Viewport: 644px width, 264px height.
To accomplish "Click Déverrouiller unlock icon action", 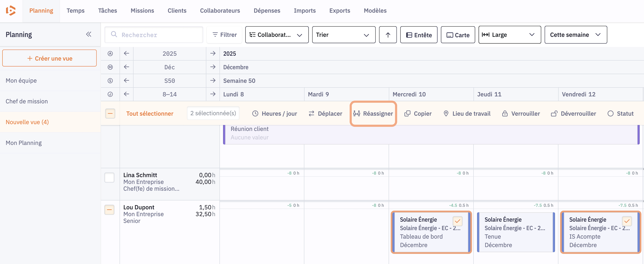I will pyautogui.click(x=554, y=114).
